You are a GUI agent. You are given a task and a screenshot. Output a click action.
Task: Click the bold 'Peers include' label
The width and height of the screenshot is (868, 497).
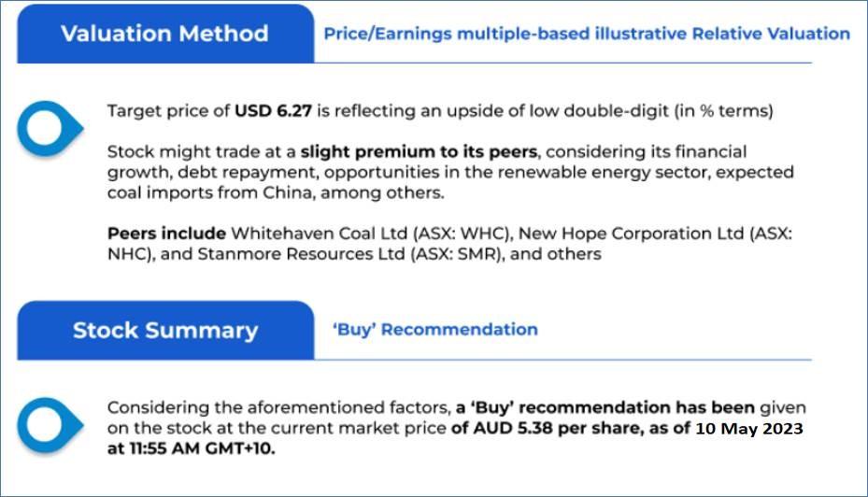click(166, 233)
